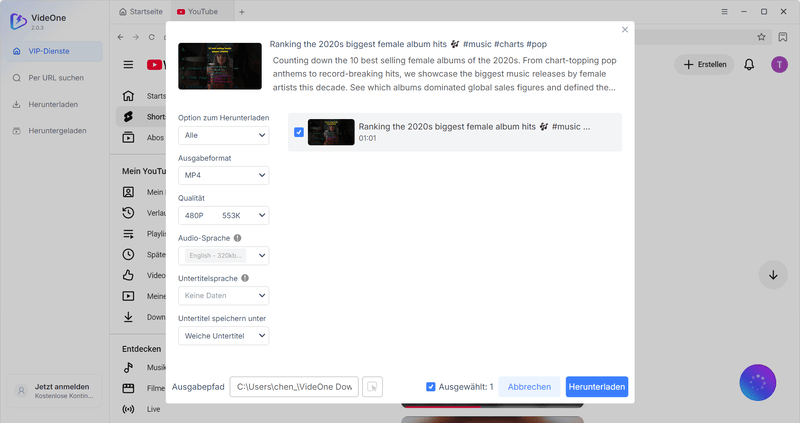Browse for output folder icon next to path
Viewport: 800px width, 423px height.
372,387
